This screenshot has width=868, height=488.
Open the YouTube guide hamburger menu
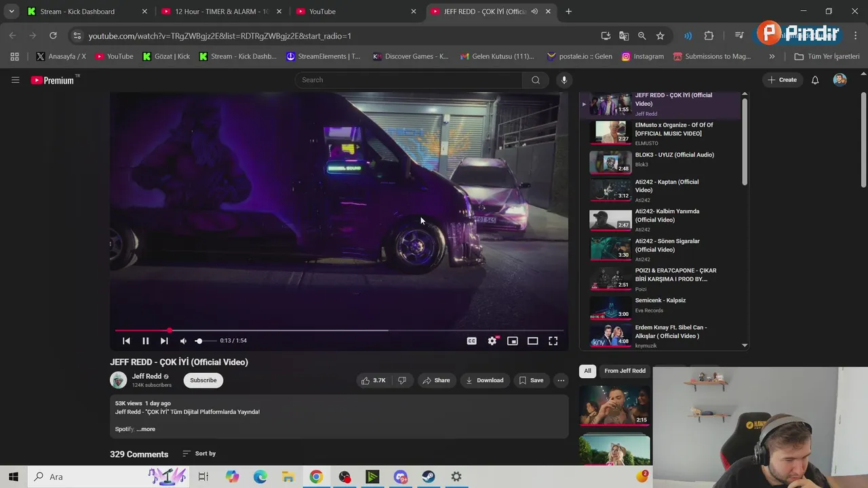pos(15,80)
